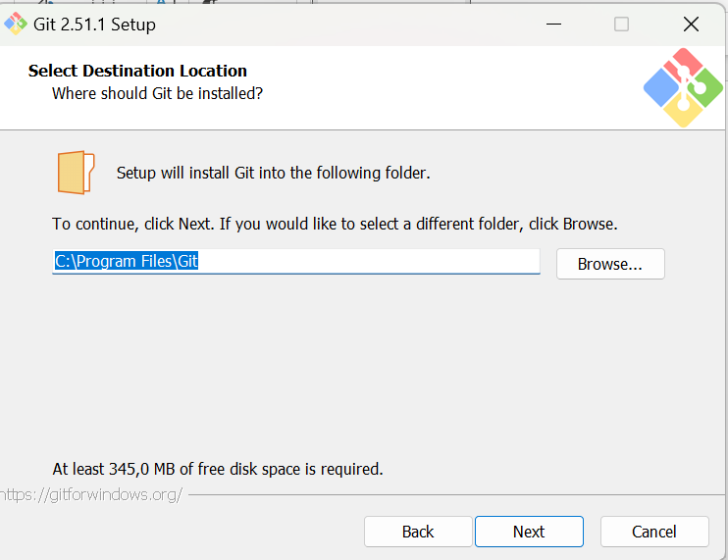Click 'Where should Git be installed?' text
Screen dimensions: 728x560
[x=157, y=93]
